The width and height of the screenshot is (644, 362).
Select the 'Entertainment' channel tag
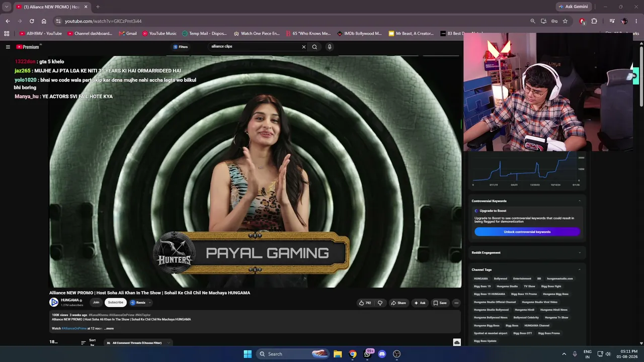pyautogui.click(x=522, y=279)
